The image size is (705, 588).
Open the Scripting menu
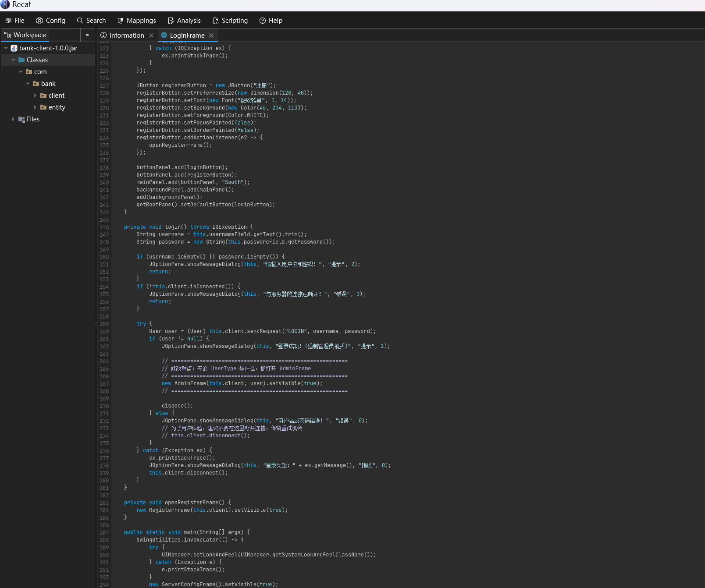[230, 21]
